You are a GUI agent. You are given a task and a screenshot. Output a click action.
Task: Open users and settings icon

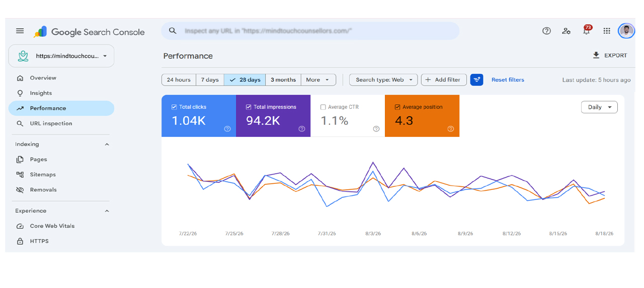pos(567,31)
